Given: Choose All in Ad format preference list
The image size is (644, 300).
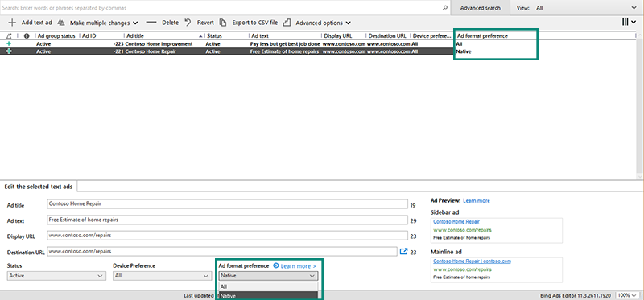Looking at the screenshot, I should click(268, 286).
